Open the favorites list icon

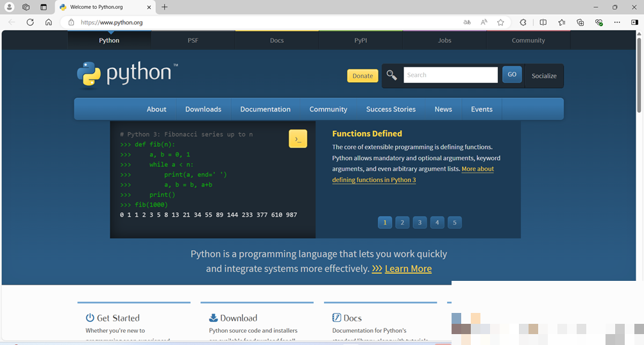[561, 22]
